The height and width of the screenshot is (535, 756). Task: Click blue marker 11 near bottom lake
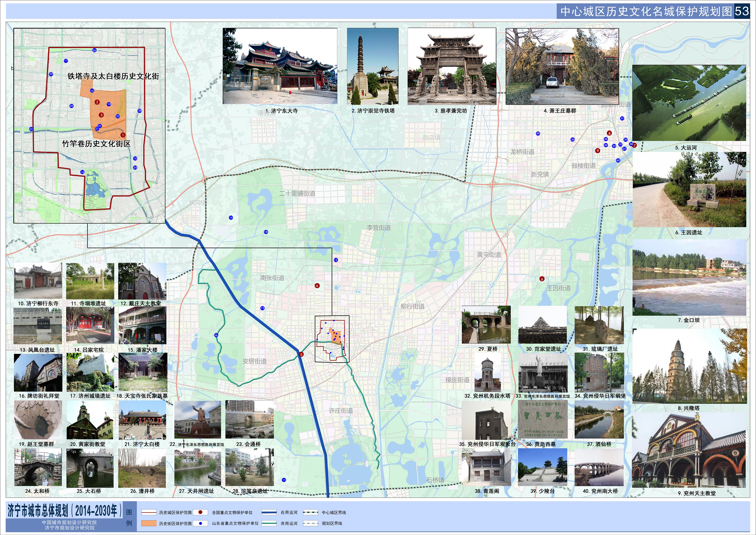(x=284, y=480)
